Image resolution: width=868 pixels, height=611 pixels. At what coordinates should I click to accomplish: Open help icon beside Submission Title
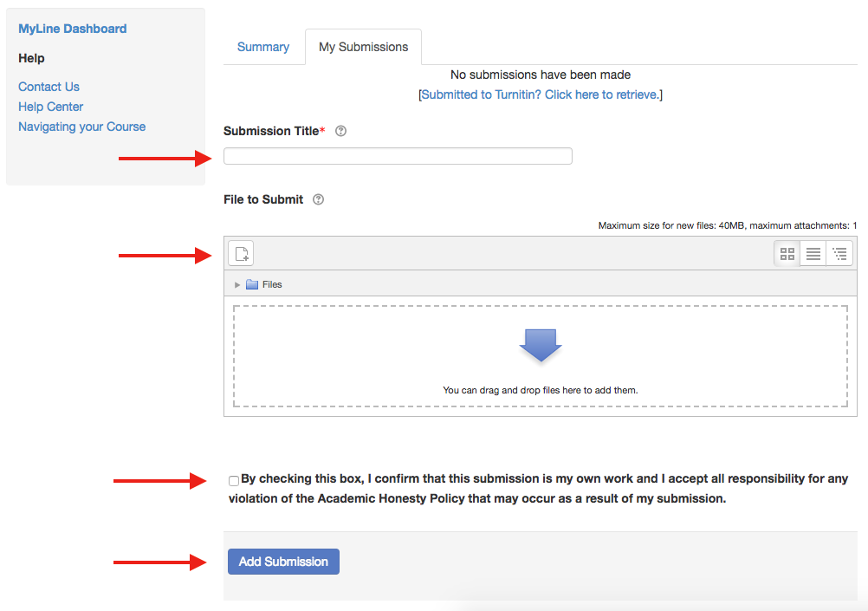tap(341, 131)
